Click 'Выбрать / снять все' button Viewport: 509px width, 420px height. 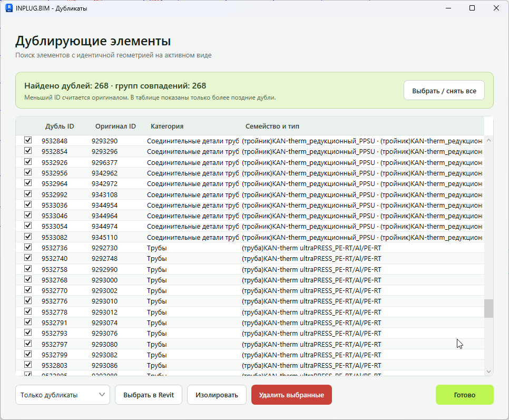444,91
